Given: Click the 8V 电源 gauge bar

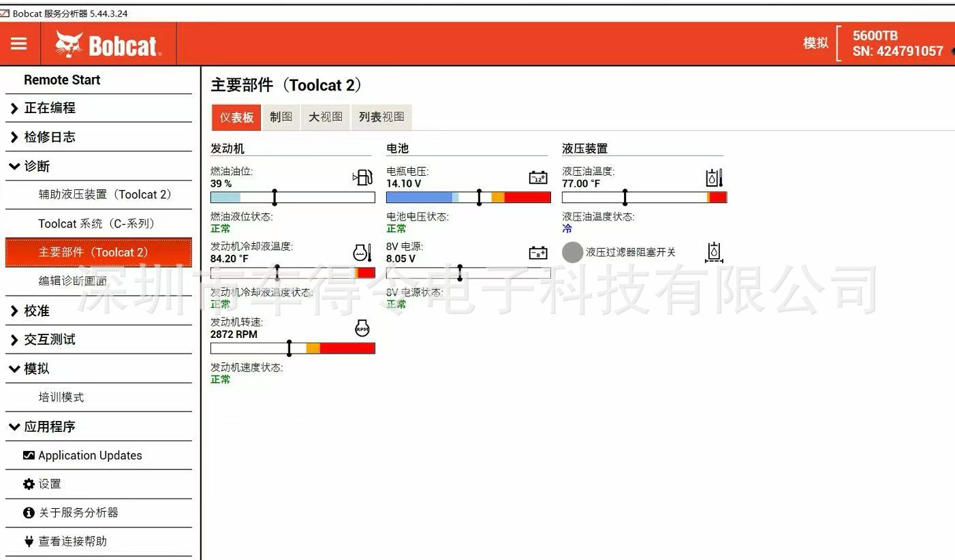Looking at the screenshot, I should click(469, 273).
